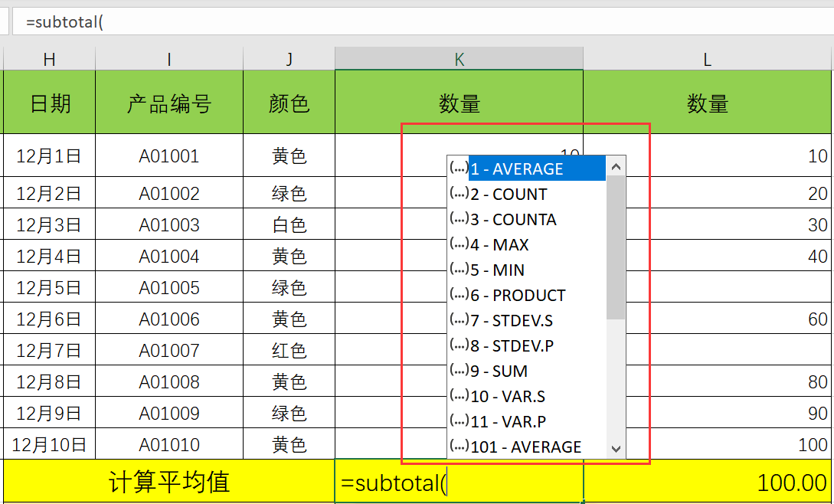
Task: Click column L value 20
Action: [708, 193]
